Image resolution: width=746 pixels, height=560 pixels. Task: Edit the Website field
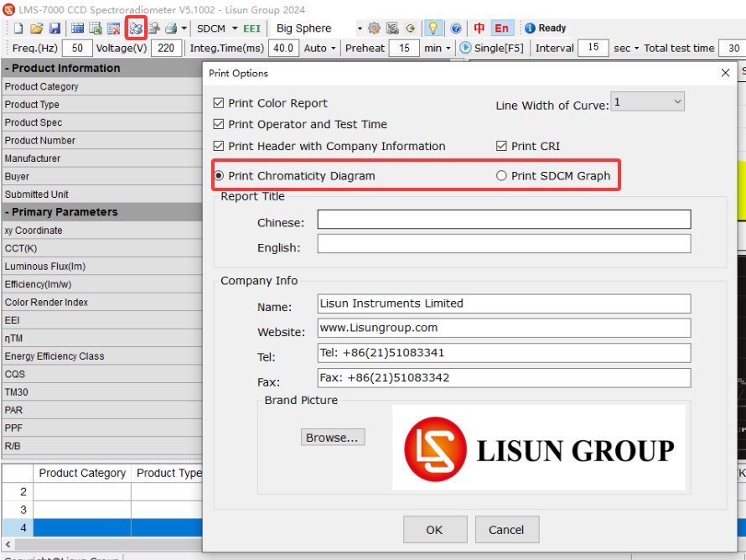coord(504,329)
